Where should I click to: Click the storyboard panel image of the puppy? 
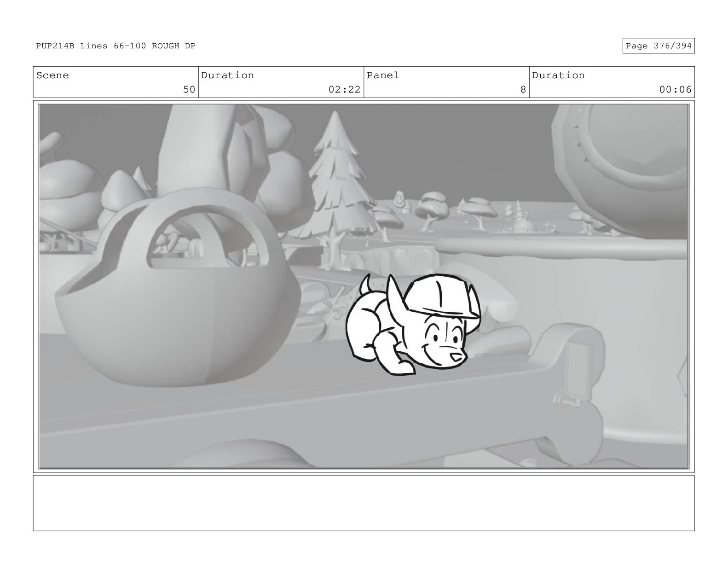[x=364, y=286]
